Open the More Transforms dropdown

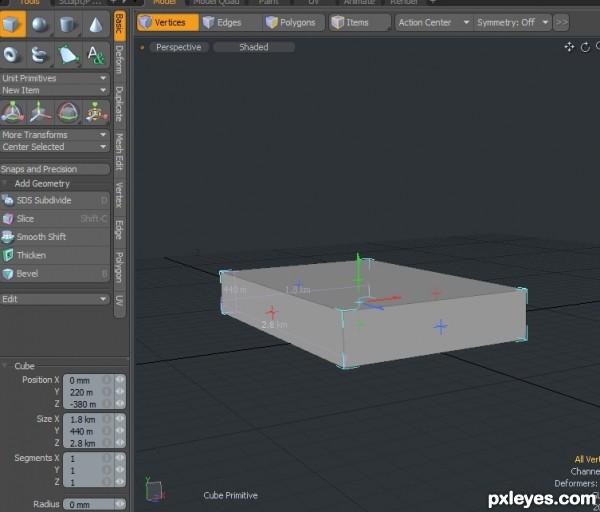(x=55, y=135)
